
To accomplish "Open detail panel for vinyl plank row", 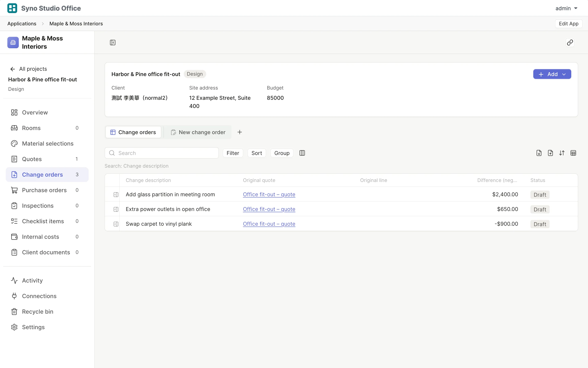I will 116,224.
